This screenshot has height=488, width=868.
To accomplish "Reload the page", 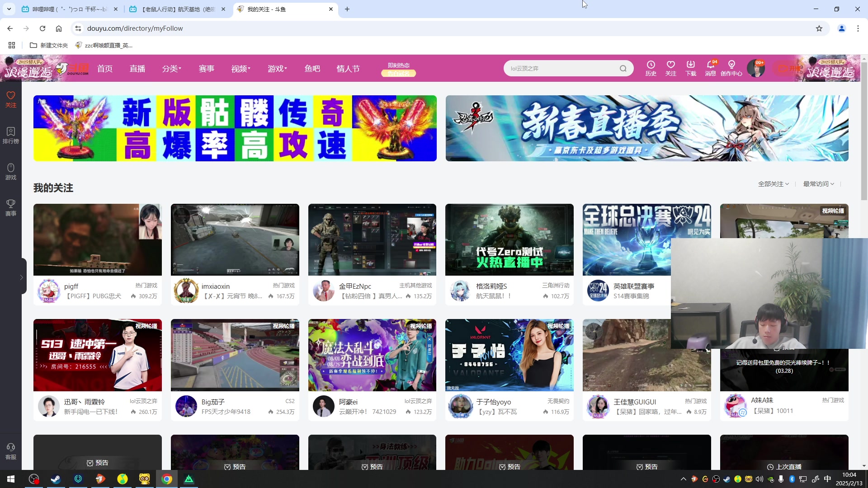I will (42, 28).
